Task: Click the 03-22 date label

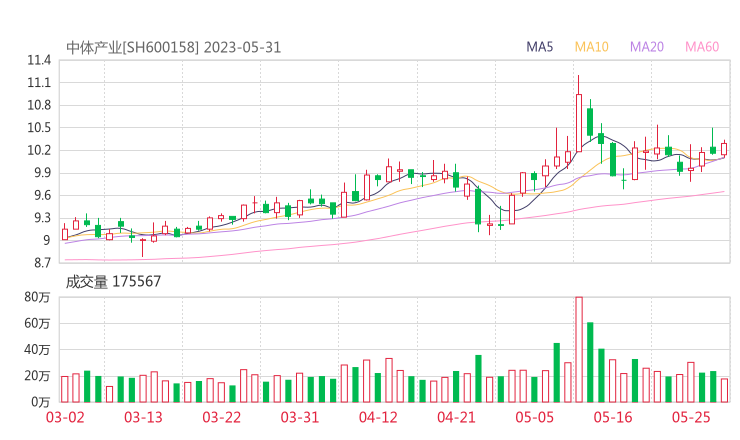Action: click(222, 417)
